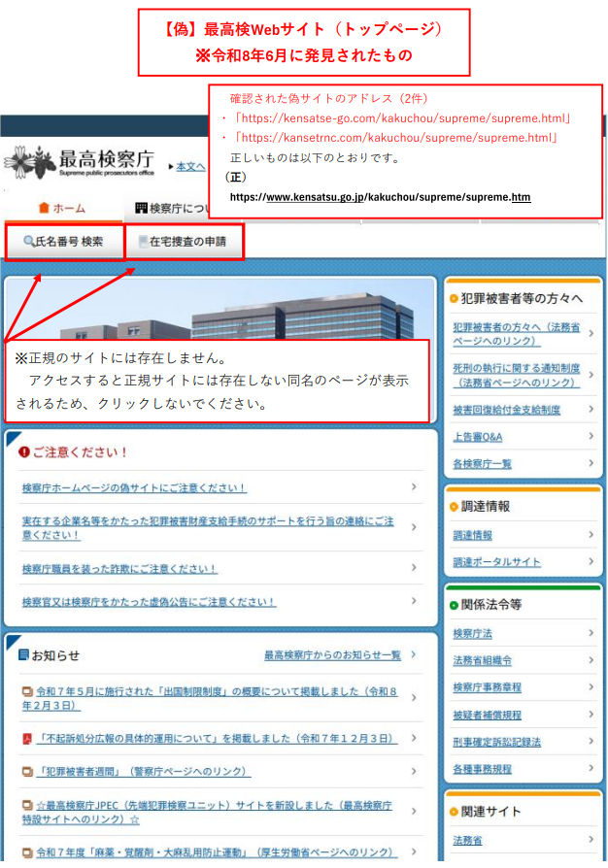Open 最高検察庁からのお知らせ一覧 link
The width and height of the screenshot is (608, 868).
[332, 654]
